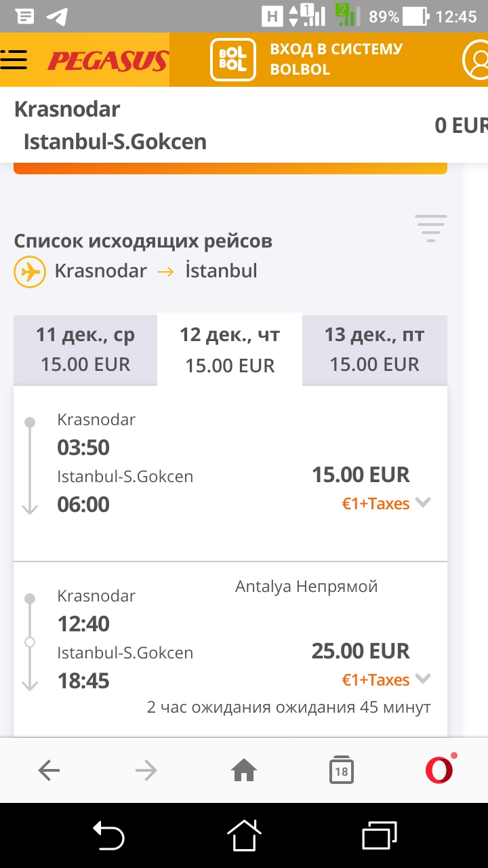488x868 pixels.
Task: Tap the BolBol logo icon
Action: 233,60
